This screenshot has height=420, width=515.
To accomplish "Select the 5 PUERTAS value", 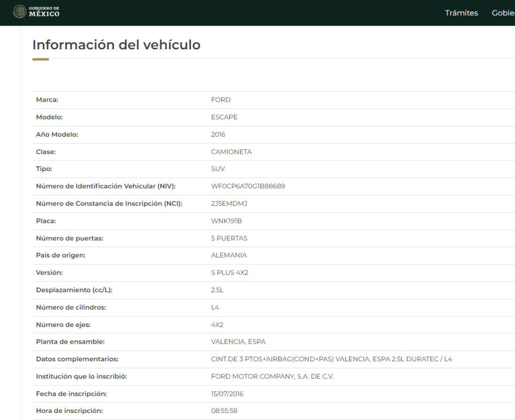I will tap(229, 238).
